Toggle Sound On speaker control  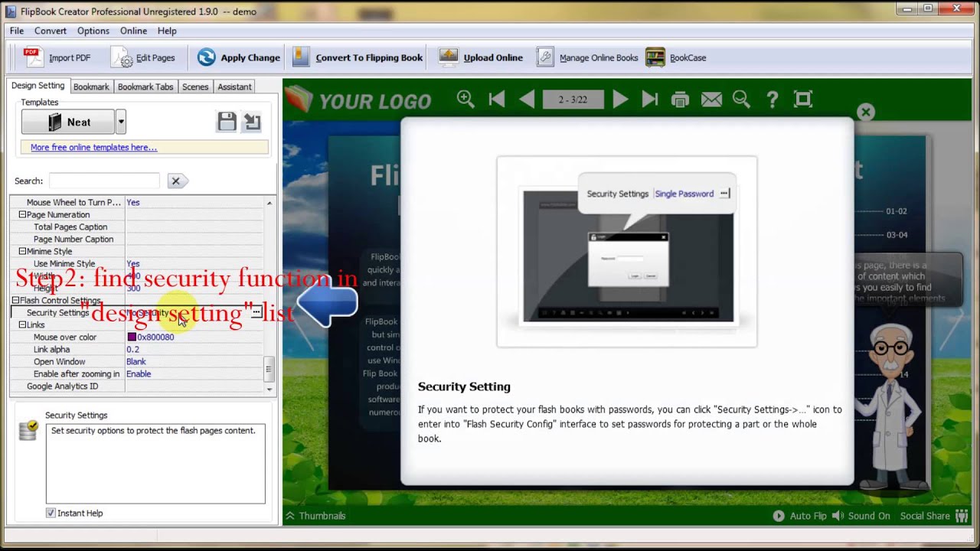coord(861,516)
